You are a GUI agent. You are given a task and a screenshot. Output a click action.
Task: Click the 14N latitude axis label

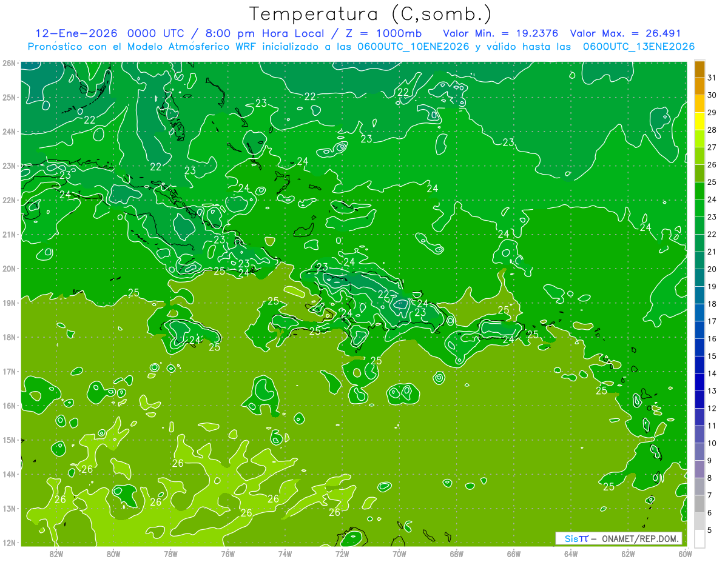(8, 474)
